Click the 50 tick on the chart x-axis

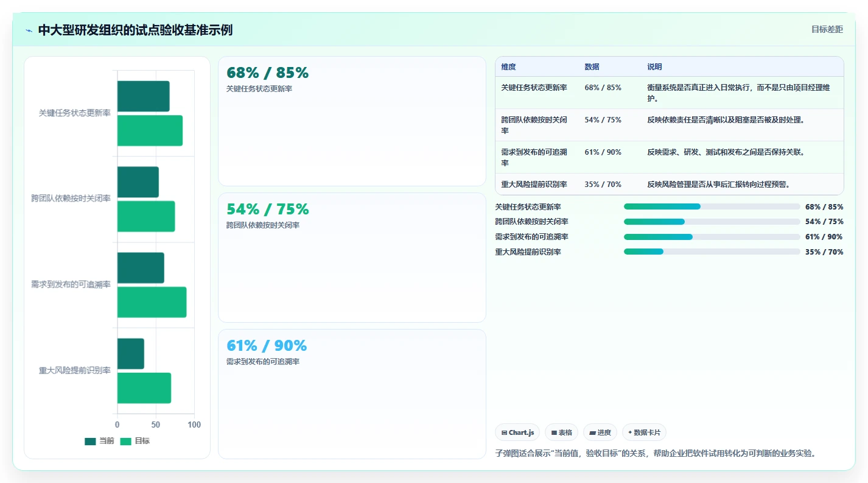point(156,425)
